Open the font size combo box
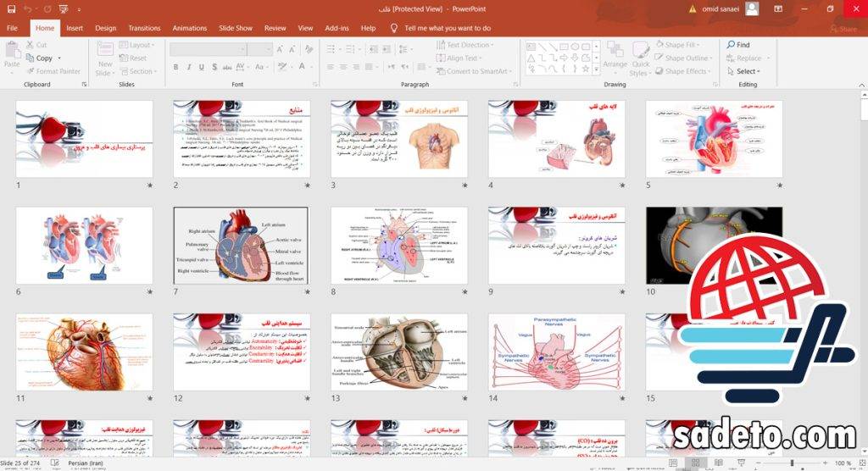Screen dimensions: 868x471 (259, 49)
